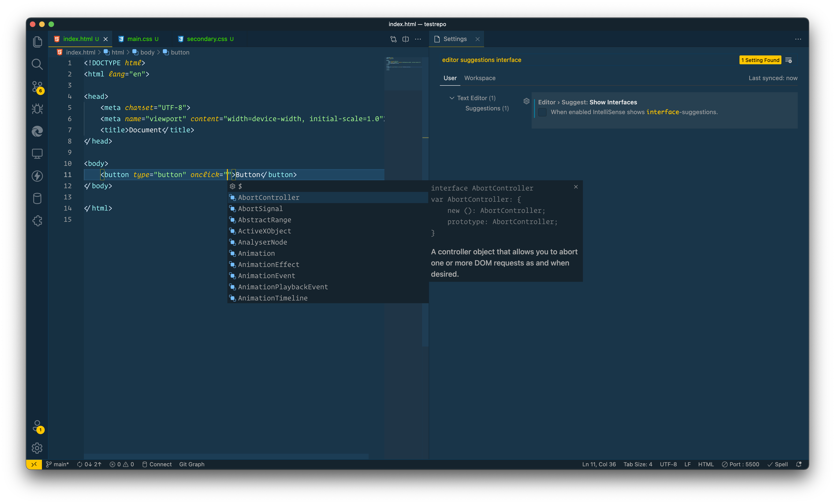Open more actions menu for Settings editor

click(798, 39)
